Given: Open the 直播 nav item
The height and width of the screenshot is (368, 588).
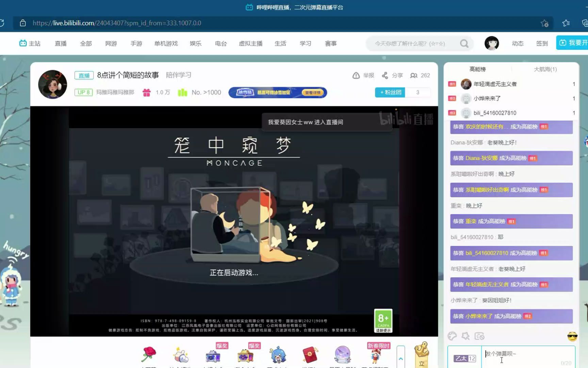Looking at the screenshot, I should click(61, 43).
